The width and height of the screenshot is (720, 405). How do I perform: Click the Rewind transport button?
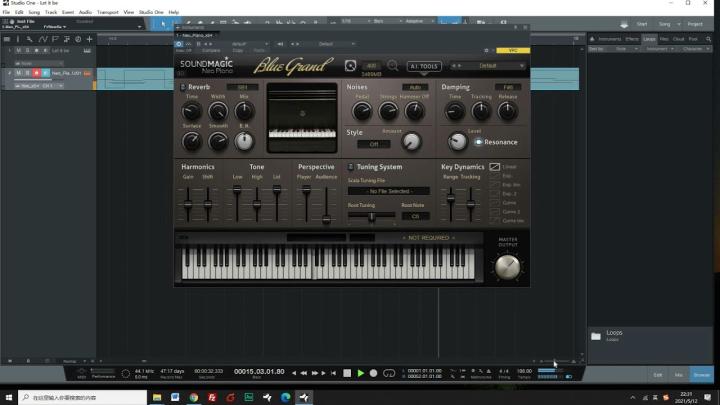[304, 373]
